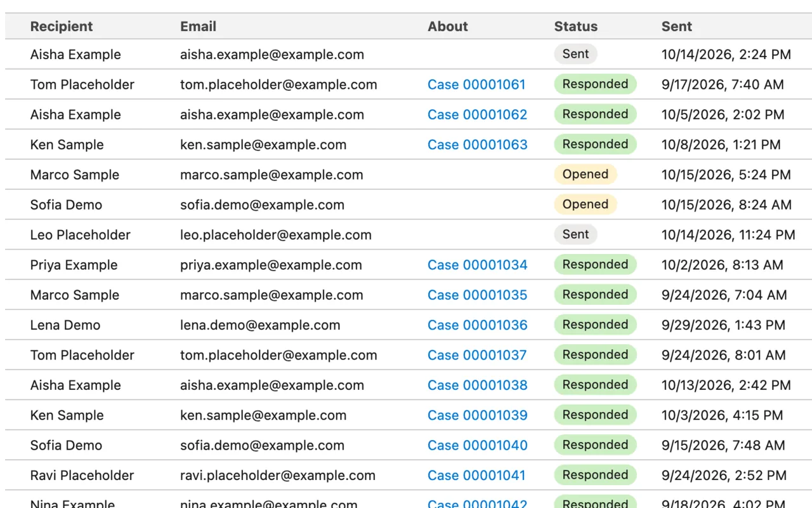
Task: Open the Case 00001034 link
Action: [x=477, y=265]
